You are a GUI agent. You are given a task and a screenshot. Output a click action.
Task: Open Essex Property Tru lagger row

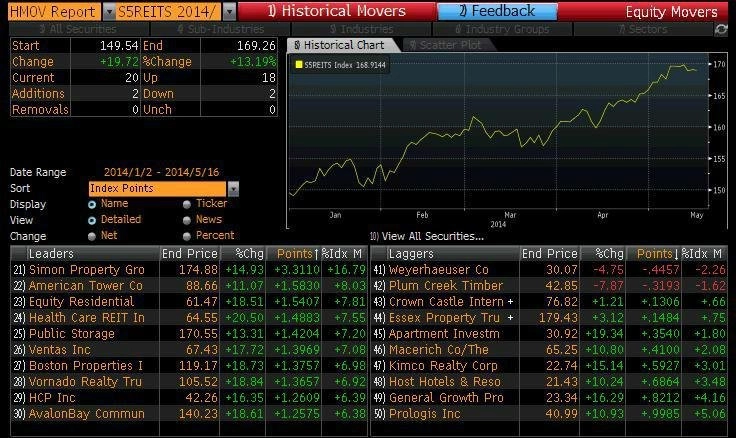pos(549,318)
